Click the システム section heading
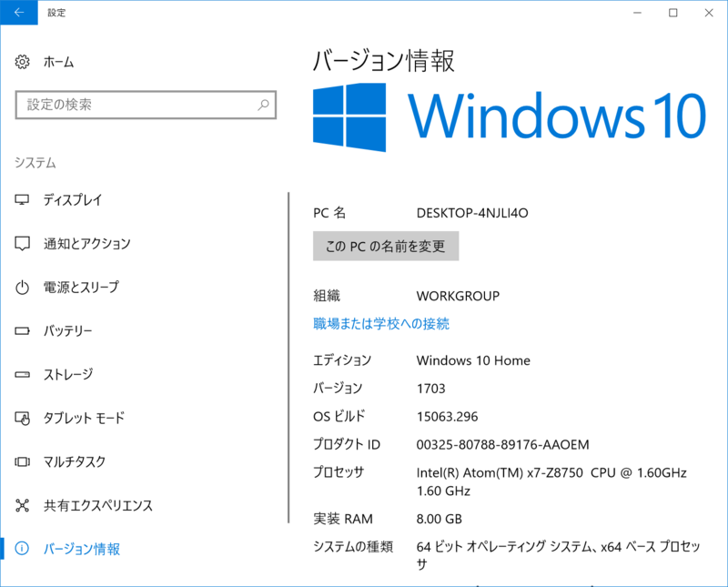This screenshot has height=587, width=728. (35, 163)
